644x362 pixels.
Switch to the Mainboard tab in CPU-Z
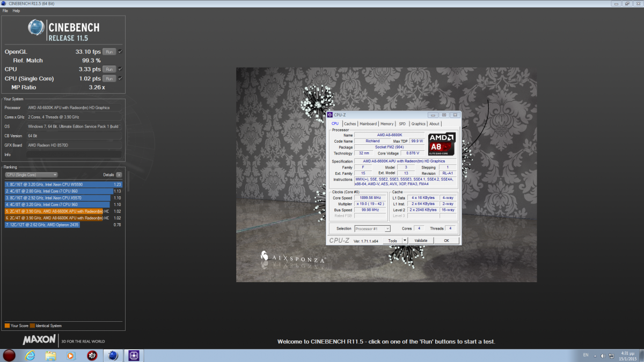[x=368, y=124]
